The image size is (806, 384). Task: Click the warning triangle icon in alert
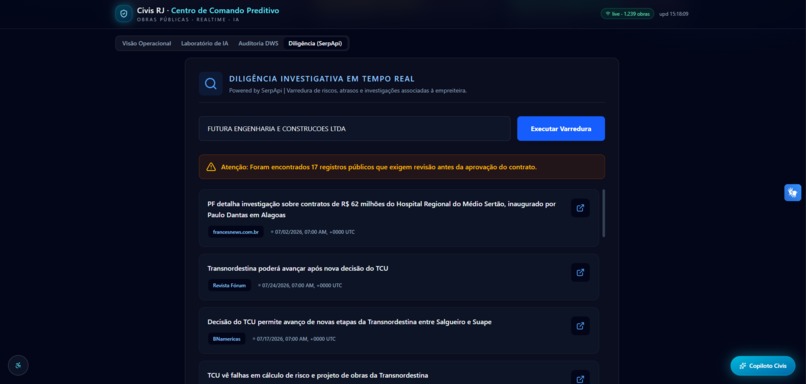[x=211, y=167]
